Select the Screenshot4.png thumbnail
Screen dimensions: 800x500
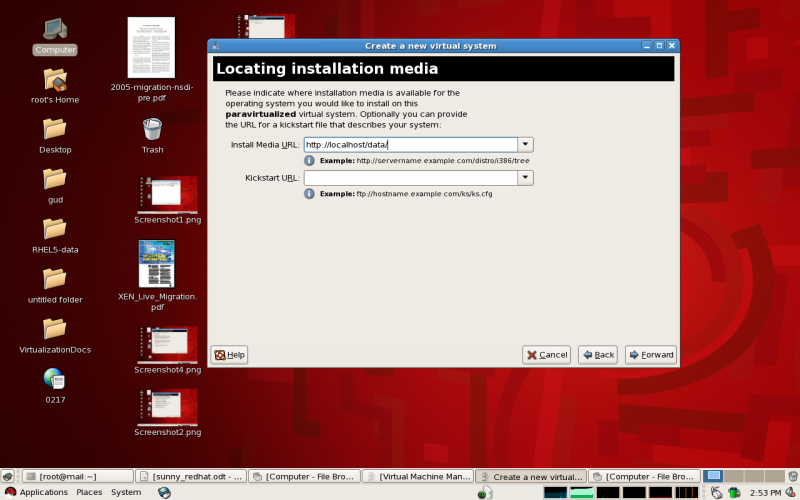coord(167,344)
